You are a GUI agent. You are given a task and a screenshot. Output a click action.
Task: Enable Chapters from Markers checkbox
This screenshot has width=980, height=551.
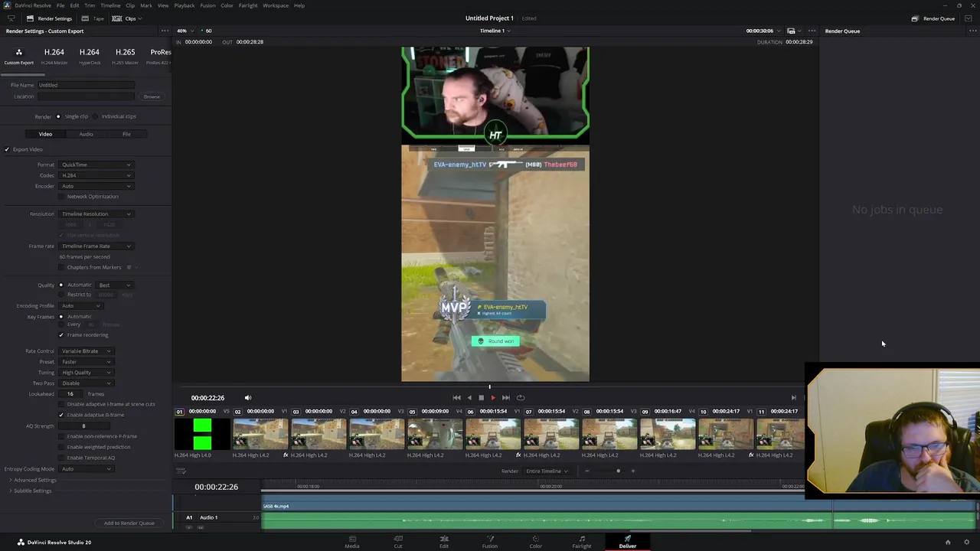62,268
